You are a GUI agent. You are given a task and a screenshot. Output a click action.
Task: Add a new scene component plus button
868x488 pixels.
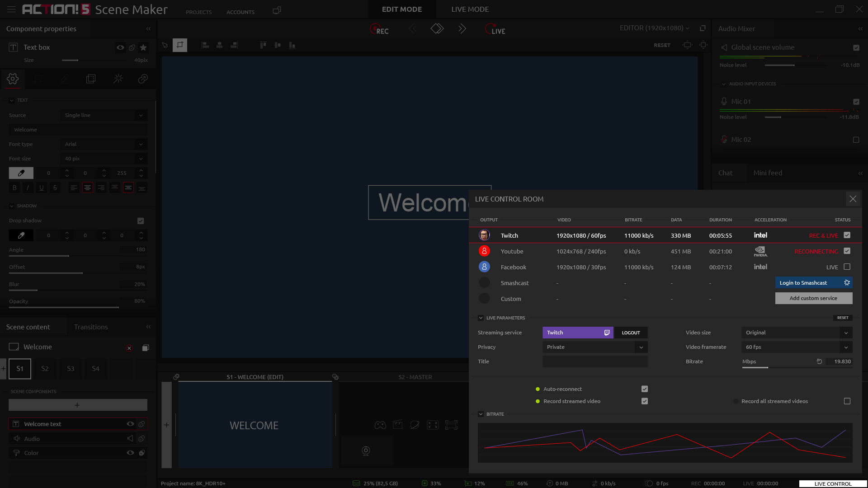[x=78, y=405]
